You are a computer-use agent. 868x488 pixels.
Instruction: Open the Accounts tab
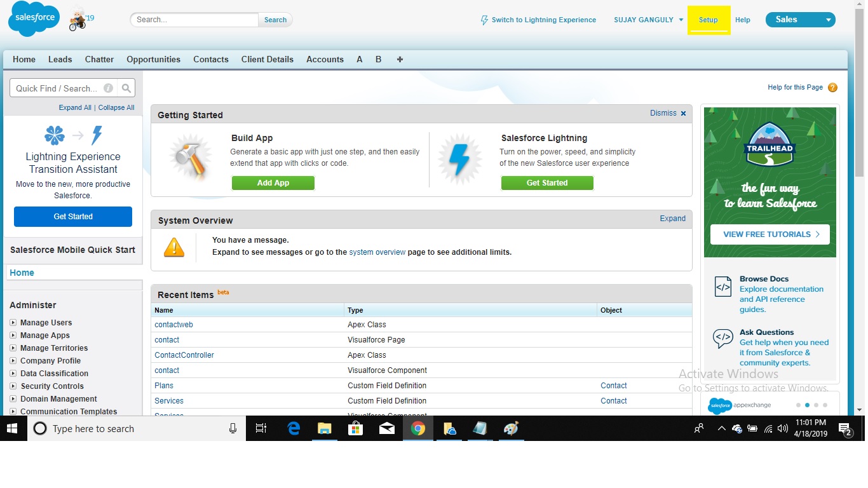click(x=325, y=59)
